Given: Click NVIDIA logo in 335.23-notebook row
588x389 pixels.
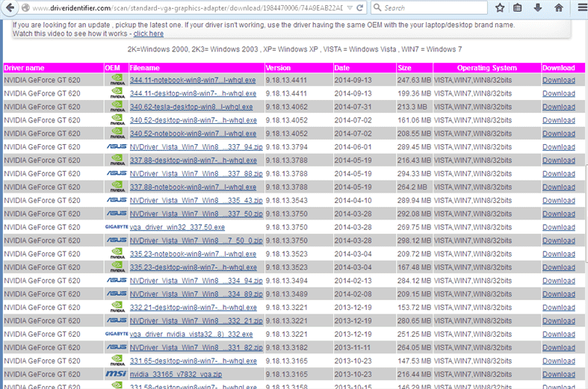Looking at the screenshot, I should (117, 254).
